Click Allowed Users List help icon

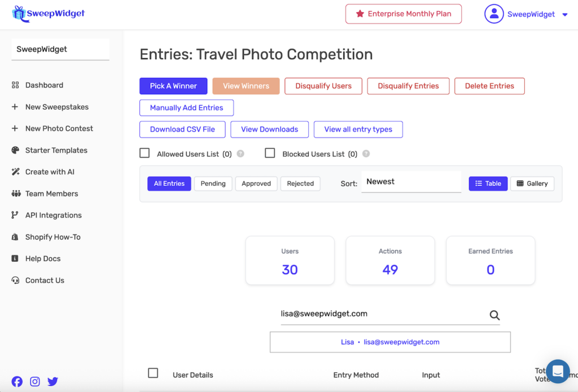[240, 154]
